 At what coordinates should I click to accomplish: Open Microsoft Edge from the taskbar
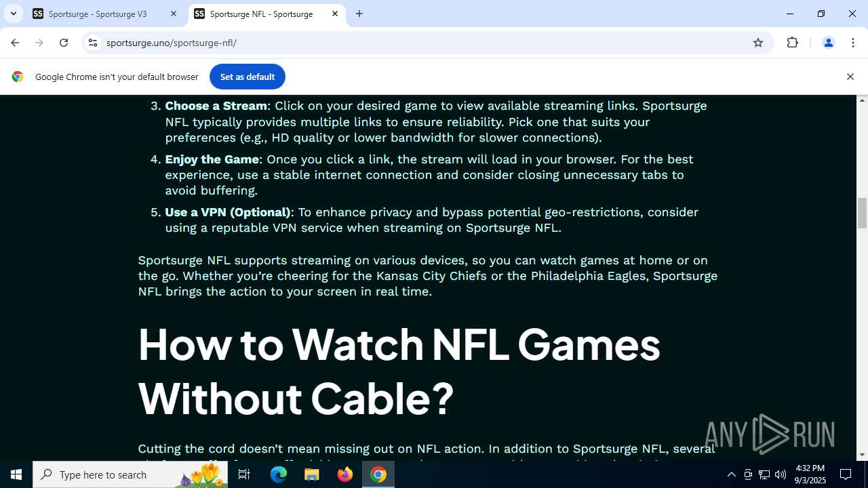(279, 474)
